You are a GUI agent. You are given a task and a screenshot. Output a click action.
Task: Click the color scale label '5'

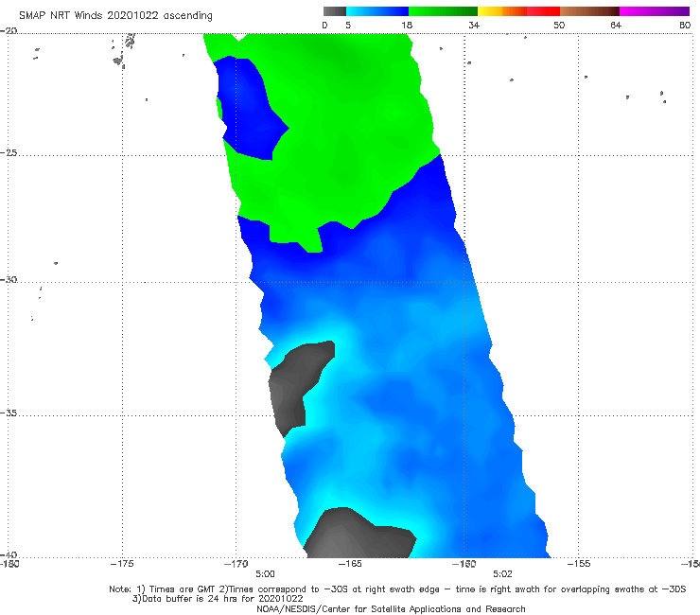tap(348, 25)
